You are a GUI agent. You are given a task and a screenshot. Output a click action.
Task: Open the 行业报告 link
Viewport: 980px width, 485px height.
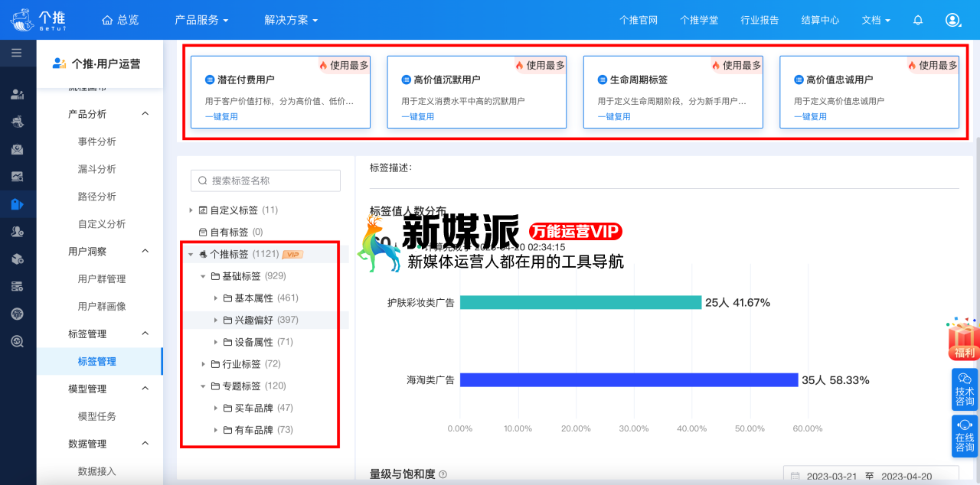759,20
